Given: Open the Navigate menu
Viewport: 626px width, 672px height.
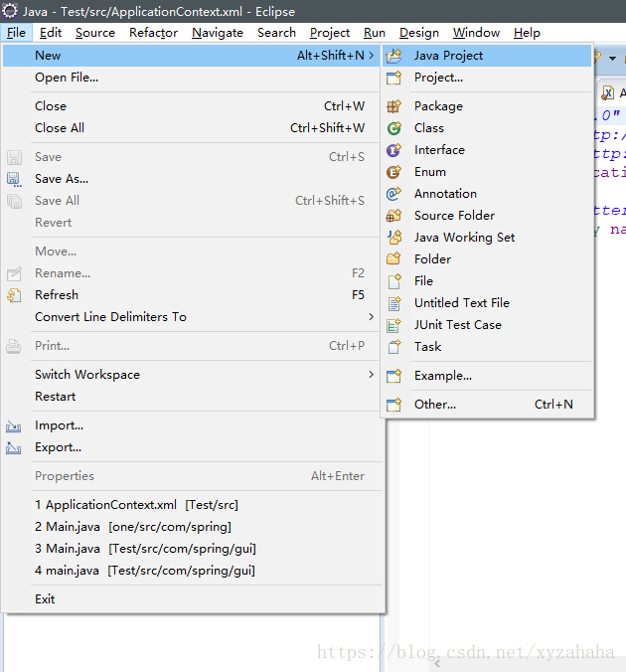Looking at the screenshot, I should 218,33.
